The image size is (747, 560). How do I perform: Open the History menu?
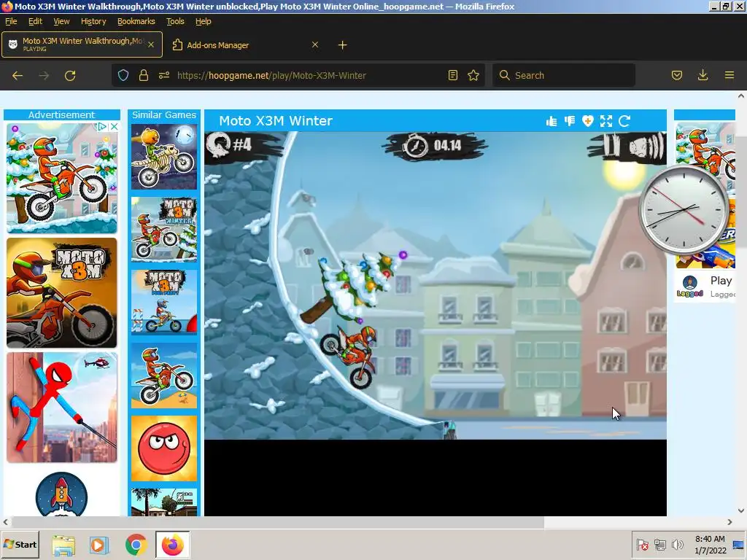(x=93, y=21)
